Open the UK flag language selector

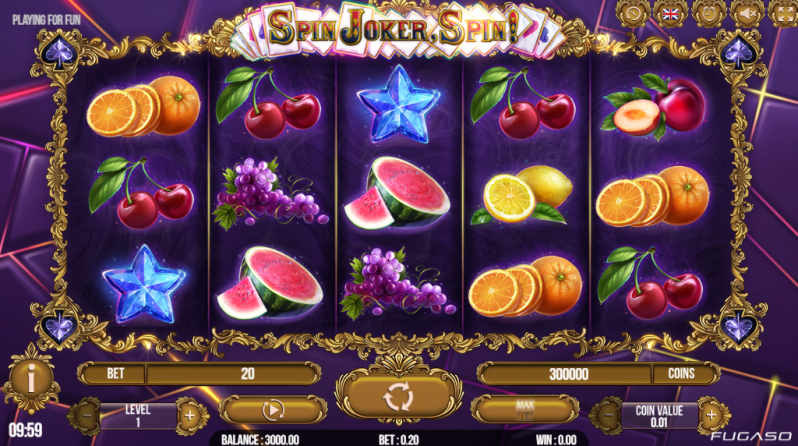coord(670,13)
